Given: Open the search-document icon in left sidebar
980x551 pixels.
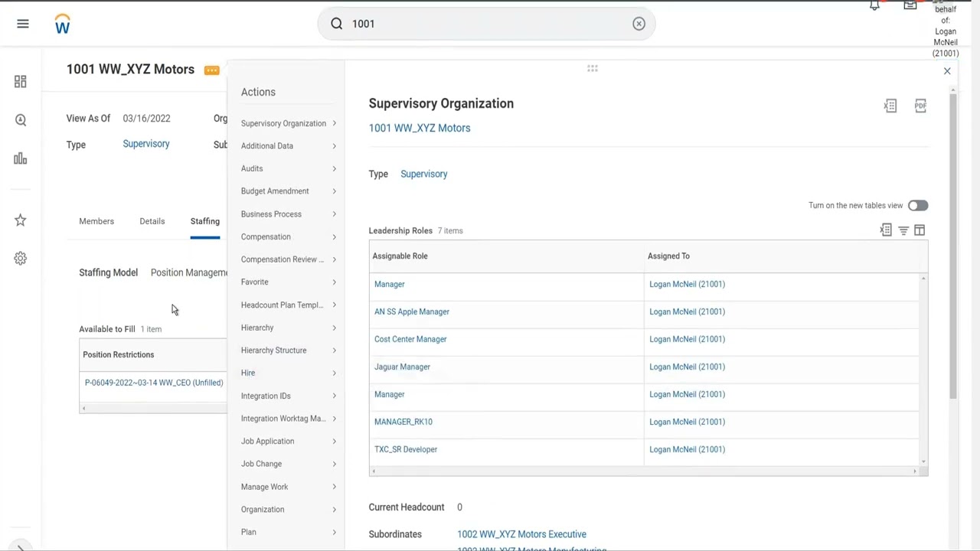Looking at the screenshot, I should [21, 120].
